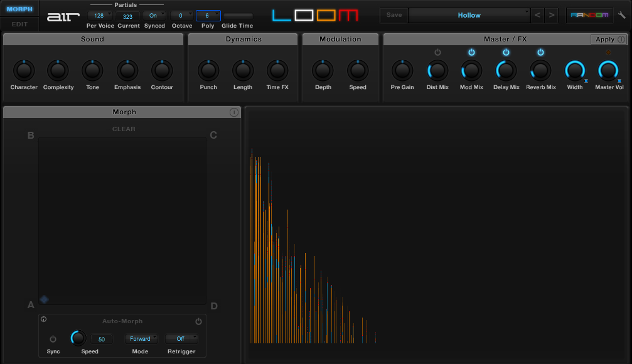Click the Save button

click(x=394, y=15)
